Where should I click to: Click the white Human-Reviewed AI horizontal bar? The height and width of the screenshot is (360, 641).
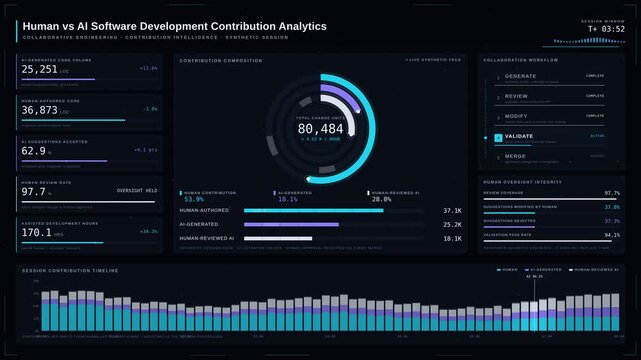[278, 239]
